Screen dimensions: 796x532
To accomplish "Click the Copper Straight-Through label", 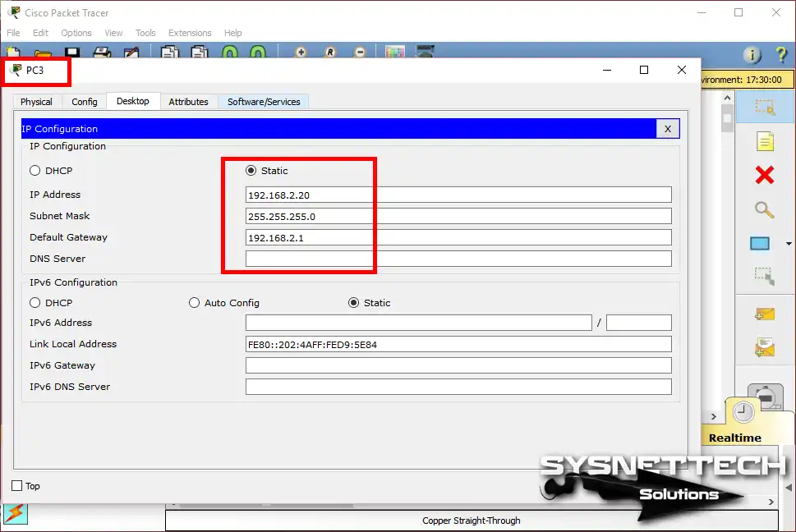I will 471,521.
